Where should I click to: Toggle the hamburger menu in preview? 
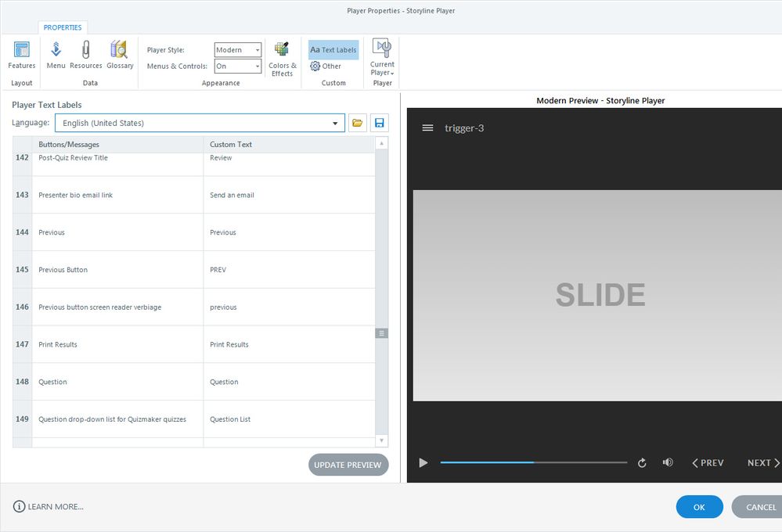(x=427, y=128)
